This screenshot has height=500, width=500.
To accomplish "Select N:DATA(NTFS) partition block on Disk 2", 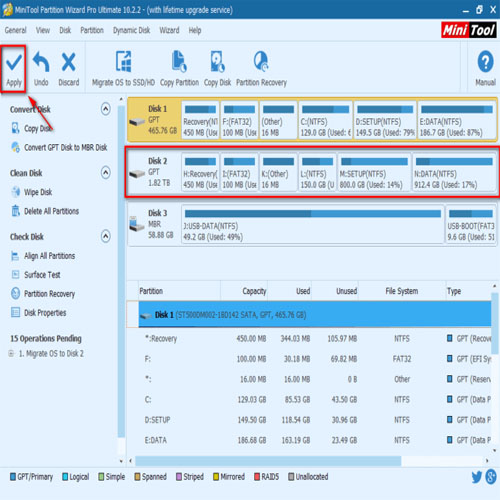I will pyautogui.click(x=454, y=172).
